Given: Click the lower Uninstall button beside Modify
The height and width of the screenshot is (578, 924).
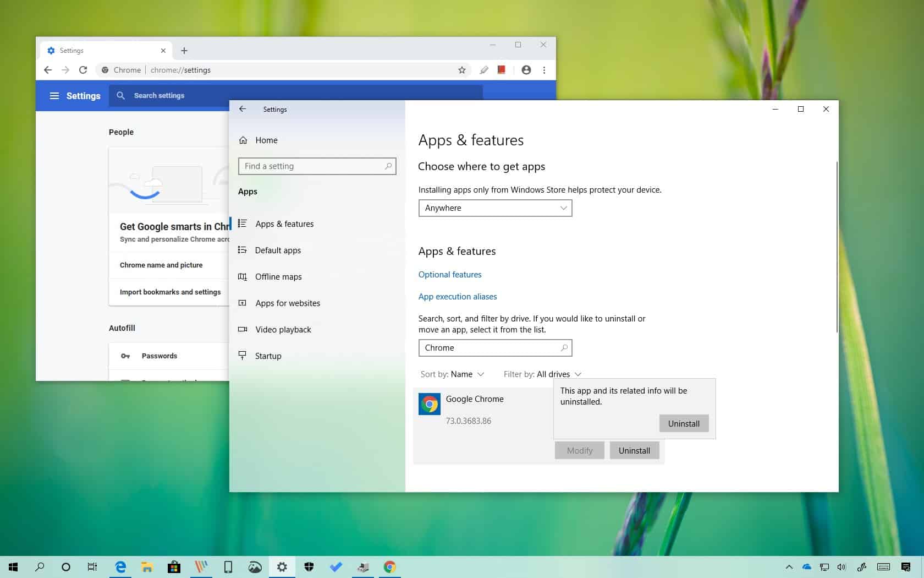Looking at the screenshot, I should coord(634,450).
